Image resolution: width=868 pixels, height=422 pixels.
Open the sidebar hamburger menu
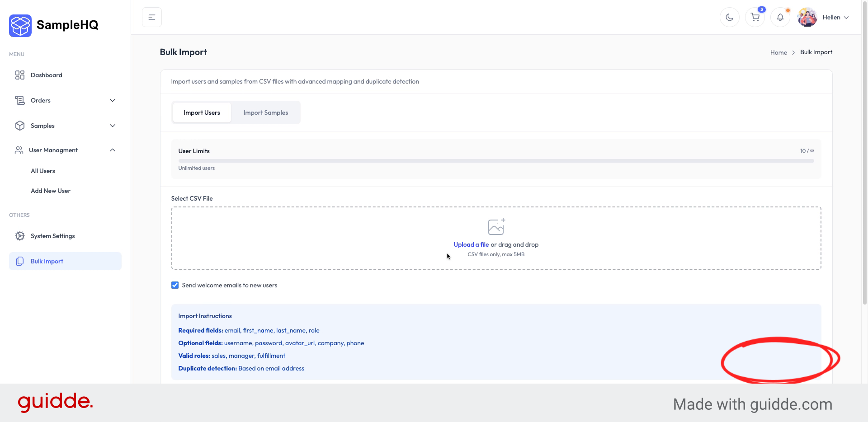click(x=151, y=17)
